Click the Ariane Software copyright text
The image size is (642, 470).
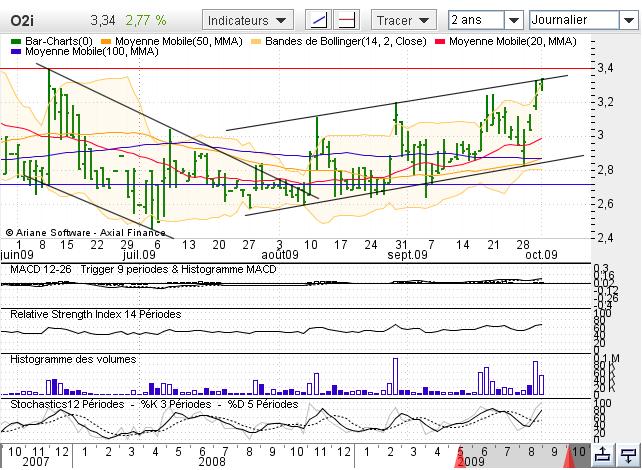86,233
